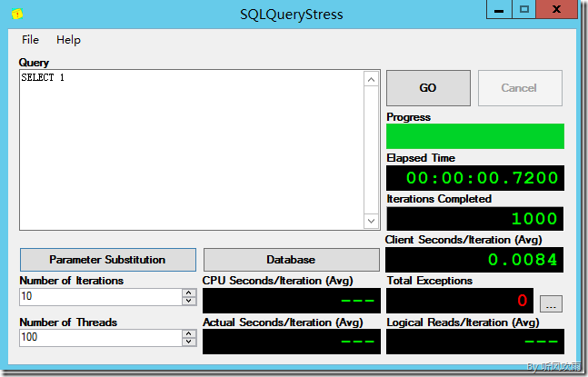Screen dimensions: 588x377
Task: Click the Number of Threads field
Action: 101,338
